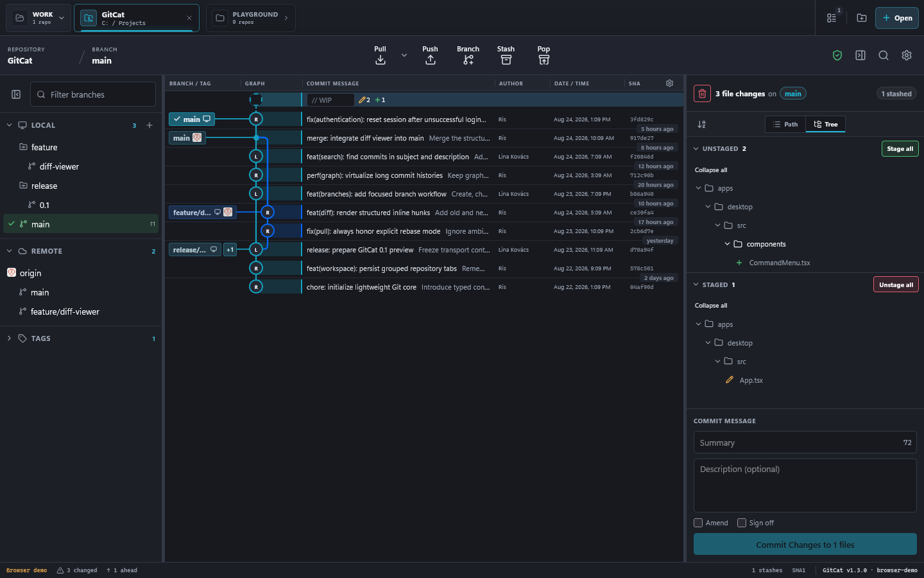Enable the Sign off checkbox
924x578 pixels.
[742, 523]
